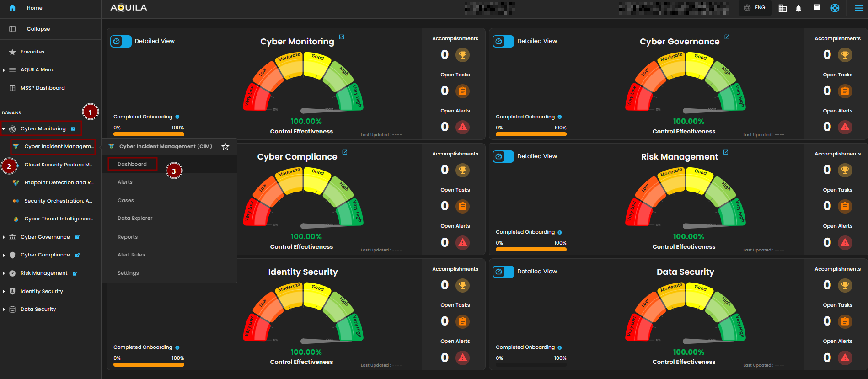Expand the AQUILA Menu tree item

(x=4, y=70)
